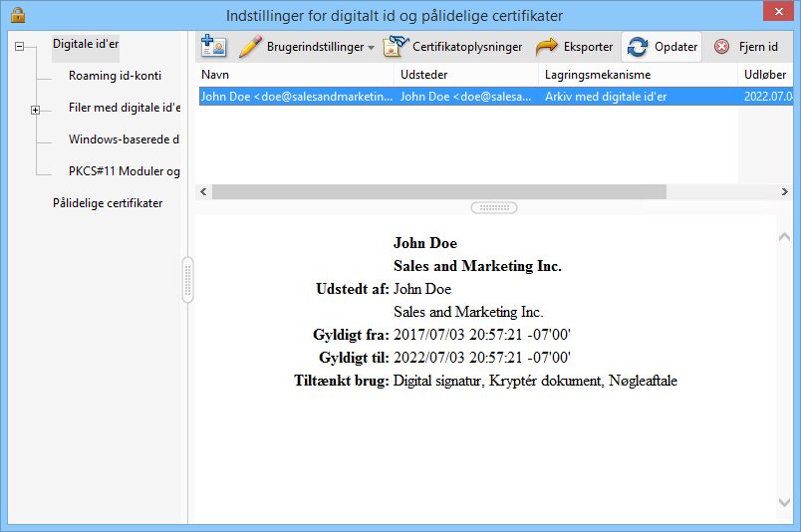Click the 'Tiltænkt brug' usage text
801x532 pixels.
click(535, 381)
